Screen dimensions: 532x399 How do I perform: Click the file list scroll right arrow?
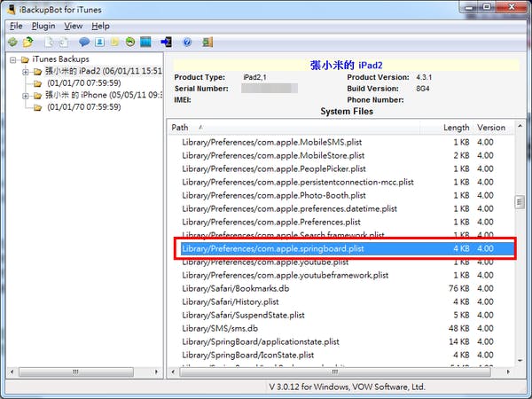click(x=508, y=372)
